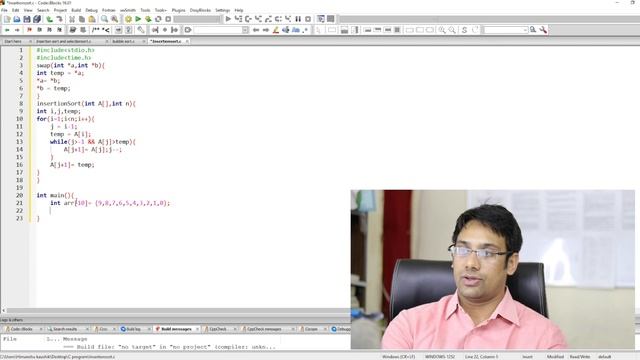Open the Debug menu

point(91,10)
